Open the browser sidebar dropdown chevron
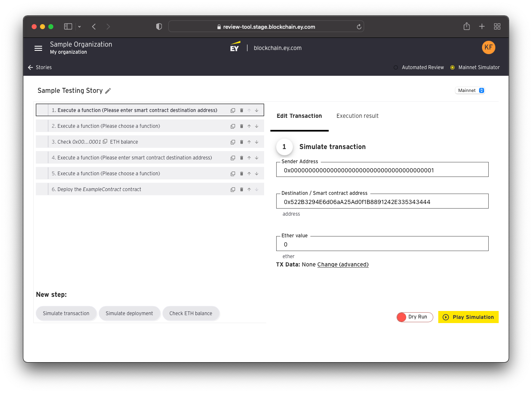 (79, 26)
